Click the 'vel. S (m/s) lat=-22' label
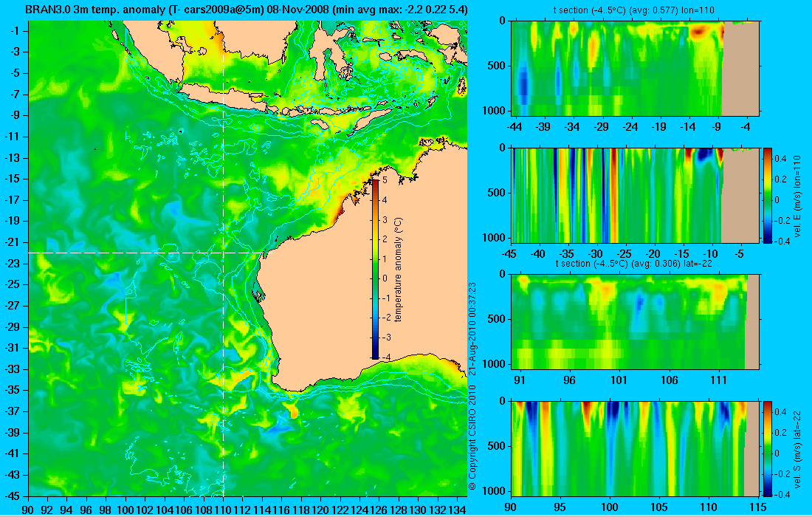The image size is (812, 517). tap(797, 448)
